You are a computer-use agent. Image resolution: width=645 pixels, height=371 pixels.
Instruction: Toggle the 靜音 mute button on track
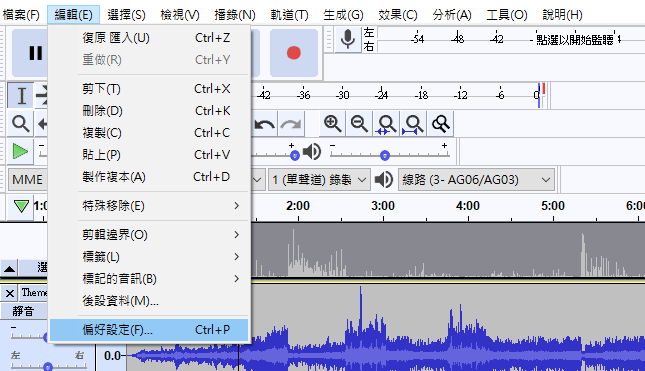(x=23, y=311)
